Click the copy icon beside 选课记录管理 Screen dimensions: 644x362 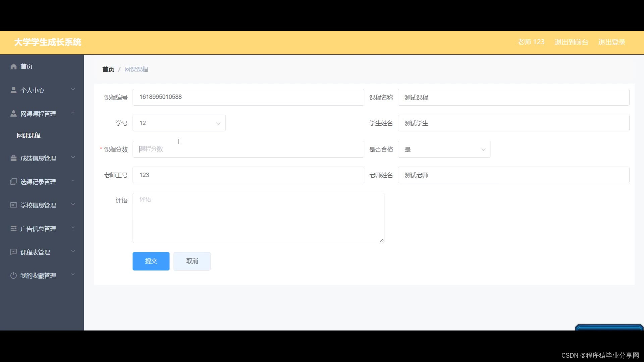tap(13, 182)
